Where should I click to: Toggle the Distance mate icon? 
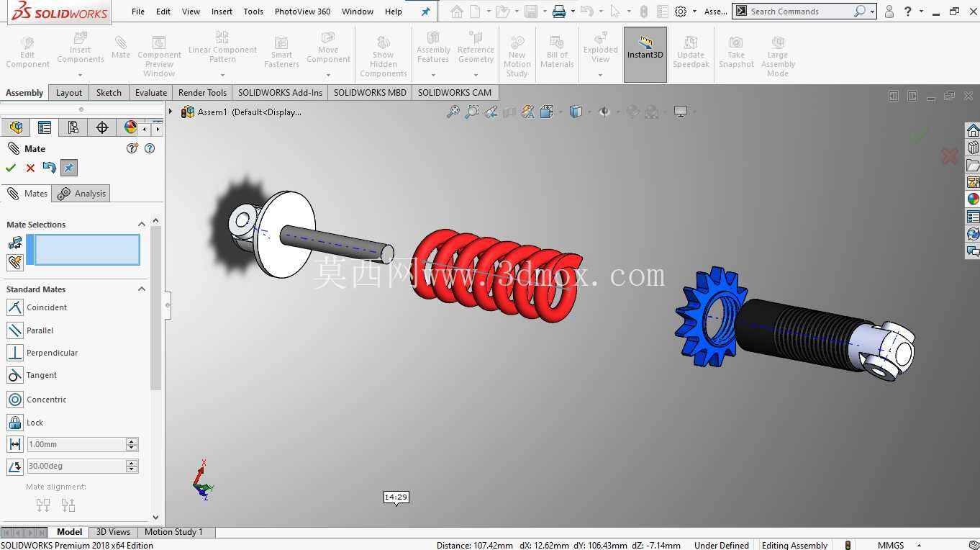click(x=15, y=444)
